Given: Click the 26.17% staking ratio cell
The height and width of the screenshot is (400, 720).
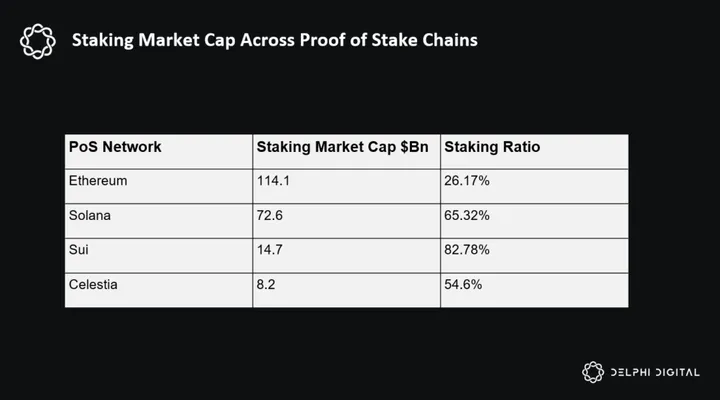Looking at the screenshot, I should [467, 182].
